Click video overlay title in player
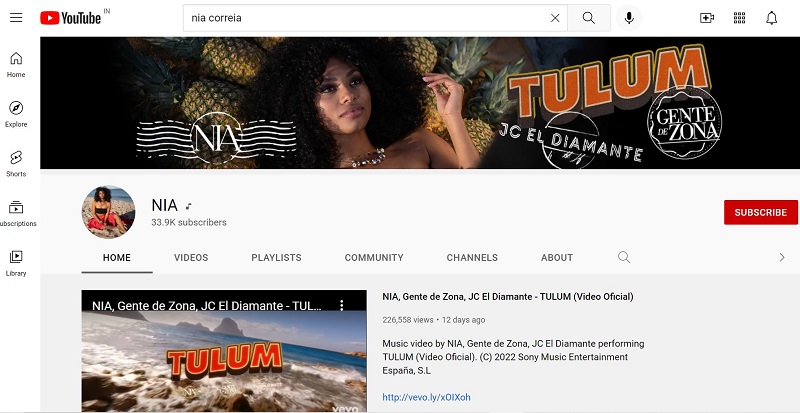 [x=207, y=306]
